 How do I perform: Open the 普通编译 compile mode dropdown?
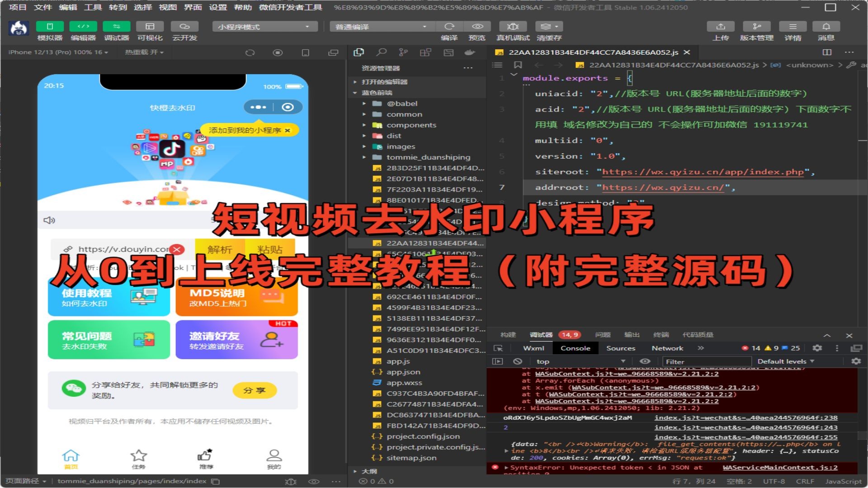pyautogui.click(x=381, y=27)
